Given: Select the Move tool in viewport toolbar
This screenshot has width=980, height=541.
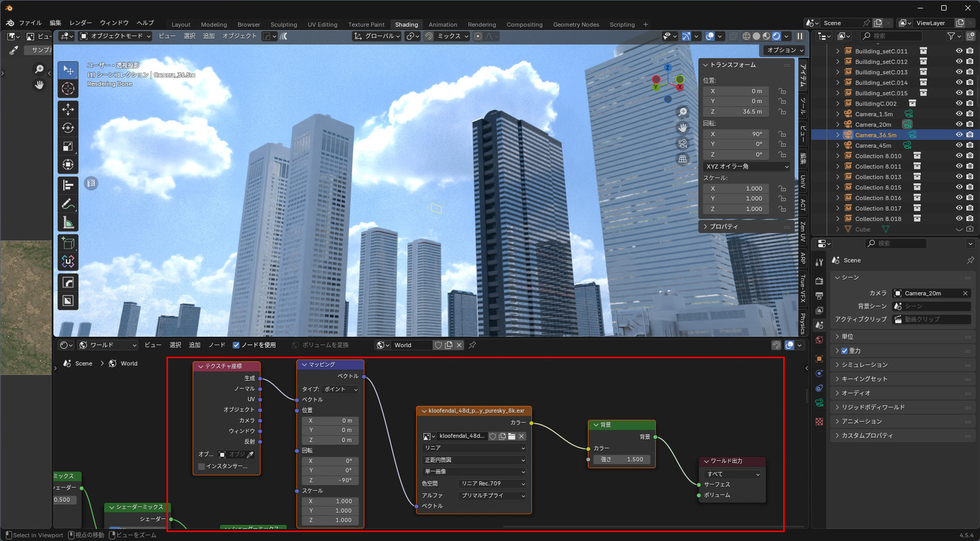Looking at the screenshot, I should tap(68, 109).
